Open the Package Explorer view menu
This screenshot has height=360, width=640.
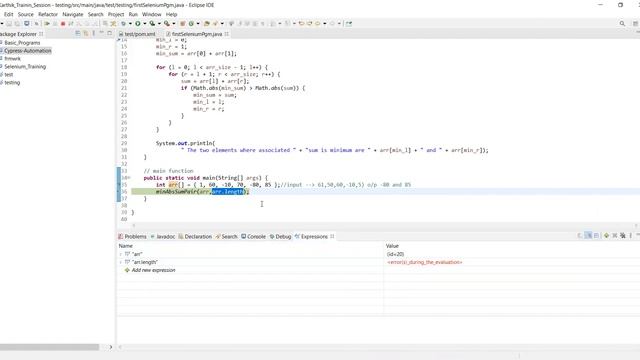click(x=93, y=33)
